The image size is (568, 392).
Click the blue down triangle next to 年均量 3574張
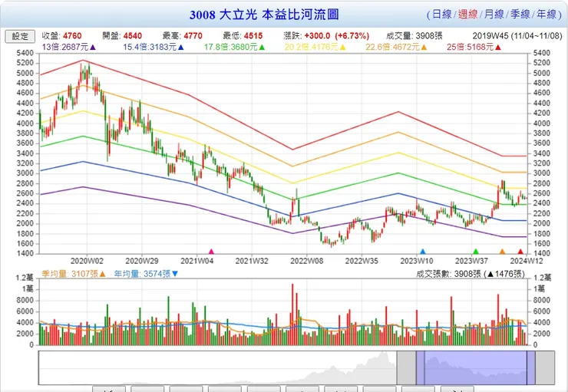coord(175,274)
